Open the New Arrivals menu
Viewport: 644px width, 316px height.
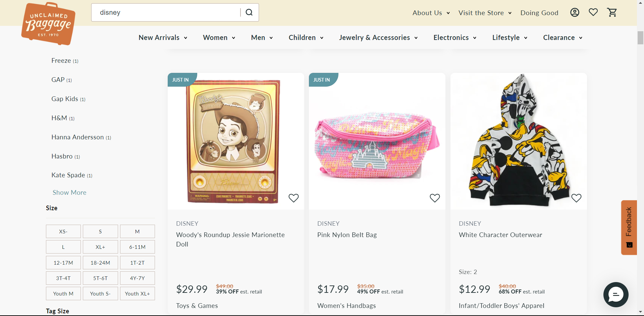[x=163, y=38]
